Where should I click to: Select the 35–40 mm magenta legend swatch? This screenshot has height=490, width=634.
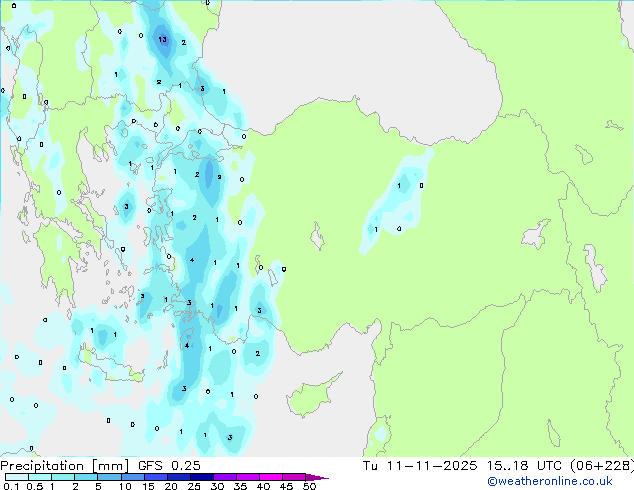tap(248, 477)
